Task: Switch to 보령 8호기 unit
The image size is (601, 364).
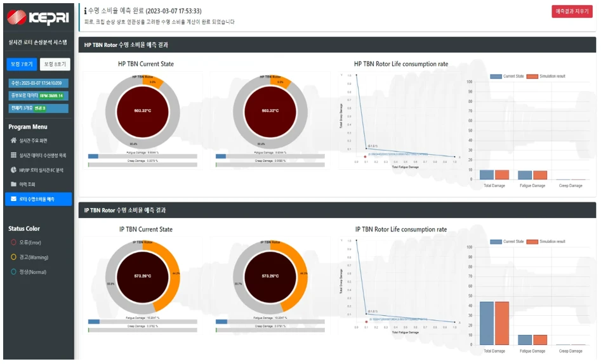Action: point(55,64)
